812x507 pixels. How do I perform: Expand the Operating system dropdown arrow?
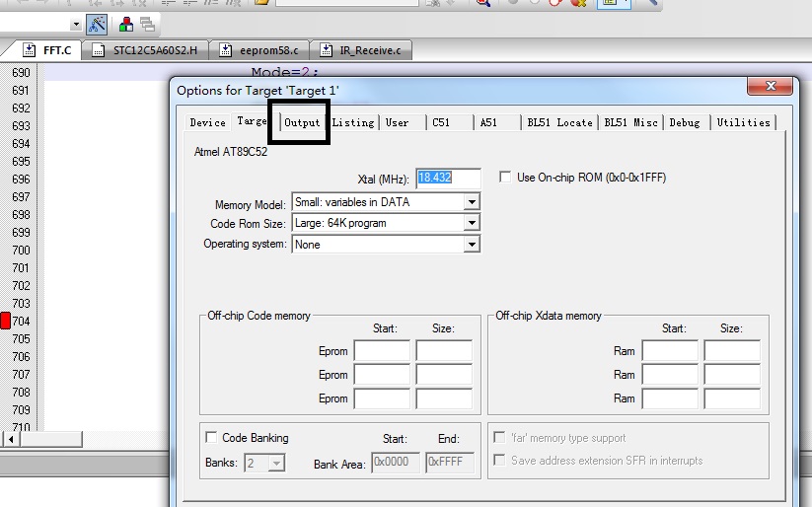pos(472,245)
